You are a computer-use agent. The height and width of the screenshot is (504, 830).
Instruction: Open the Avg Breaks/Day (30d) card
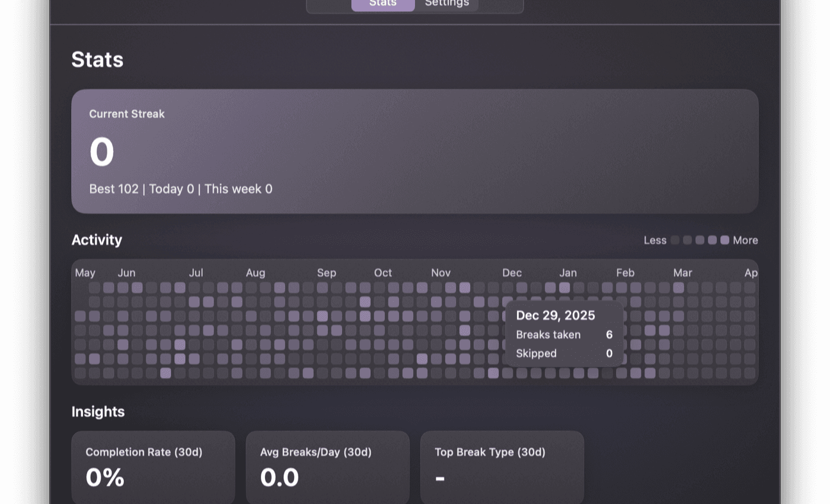(327, 467)
